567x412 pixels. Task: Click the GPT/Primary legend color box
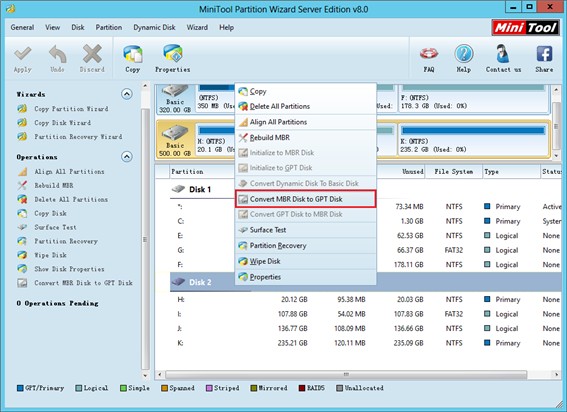point(20,388)
